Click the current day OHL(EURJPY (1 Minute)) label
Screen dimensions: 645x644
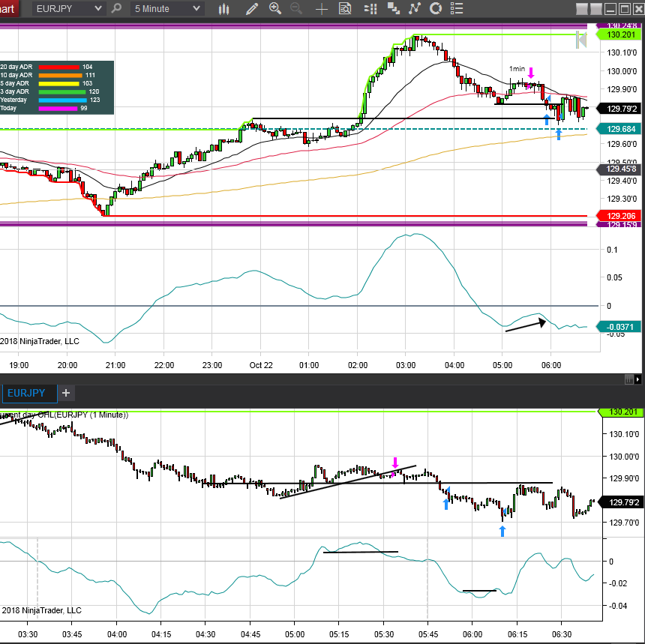tap(64, 415)
